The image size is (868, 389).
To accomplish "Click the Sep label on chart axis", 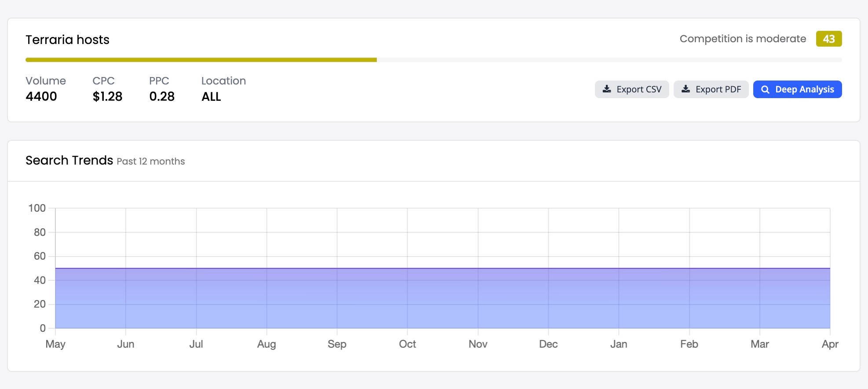I will [x=337, y=344].
